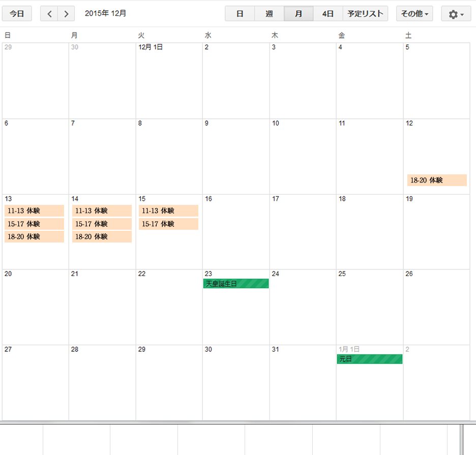Click date number 3
Viewport: 476px width, 455px height.
click(x=274, y=47)
